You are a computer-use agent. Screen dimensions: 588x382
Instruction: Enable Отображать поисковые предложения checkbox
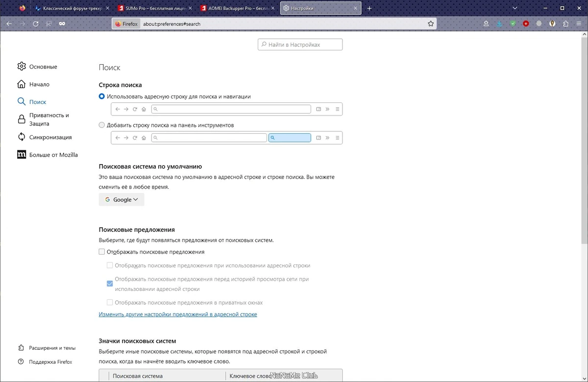click(x=102, y=252)
